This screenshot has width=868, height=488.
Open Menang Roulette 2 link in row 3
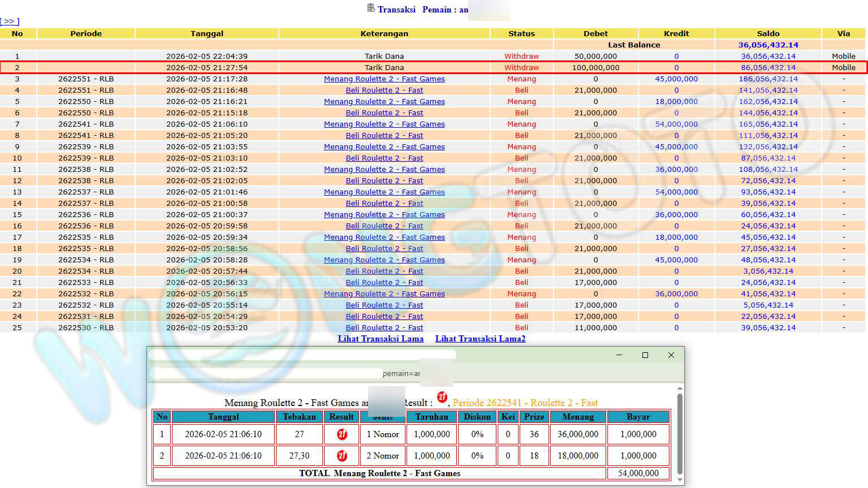[x=384, y=79]
